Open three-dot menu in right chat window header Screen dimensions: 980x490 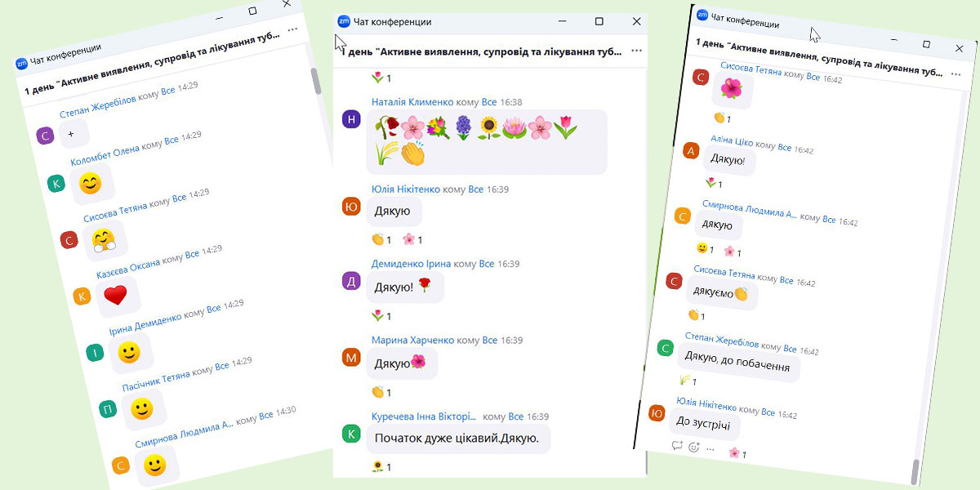[x=955, y=73]
